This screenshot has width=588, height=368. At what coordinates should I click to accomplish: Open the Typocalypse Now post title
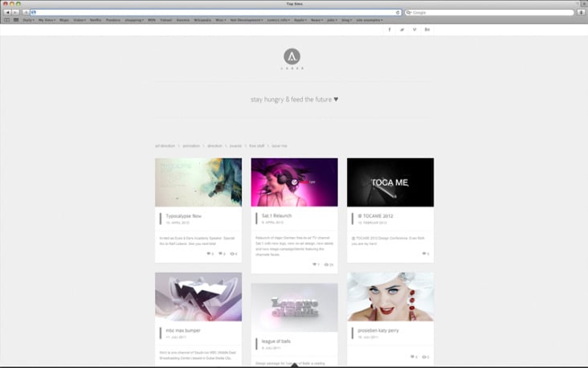(184, 216)
